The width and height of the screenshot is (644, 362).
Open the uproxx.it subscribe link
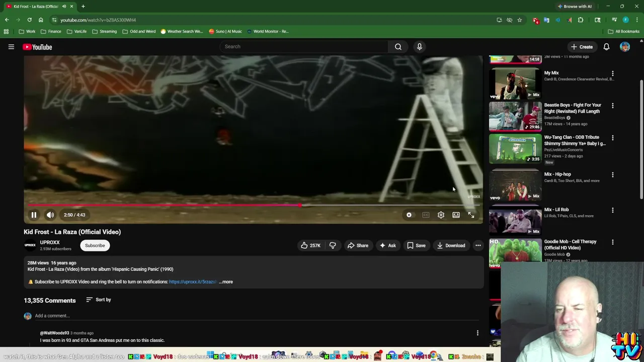coord(193,282)
